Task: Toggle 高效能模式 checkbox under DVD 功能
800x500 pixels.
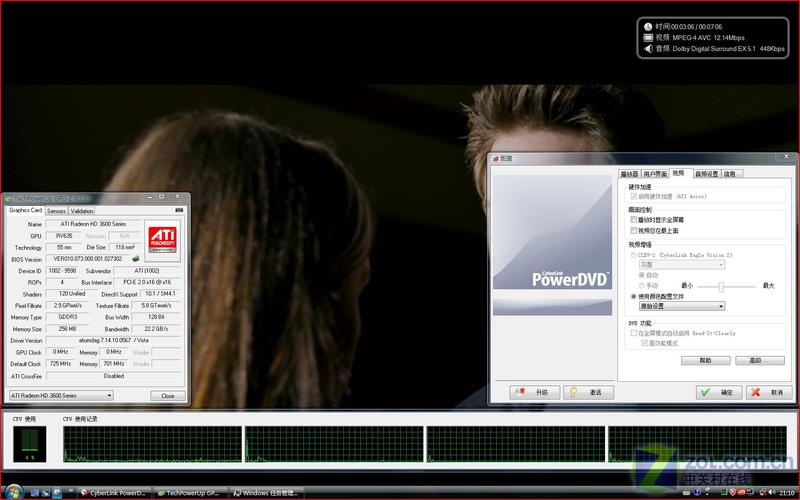Action: point(644,343)
